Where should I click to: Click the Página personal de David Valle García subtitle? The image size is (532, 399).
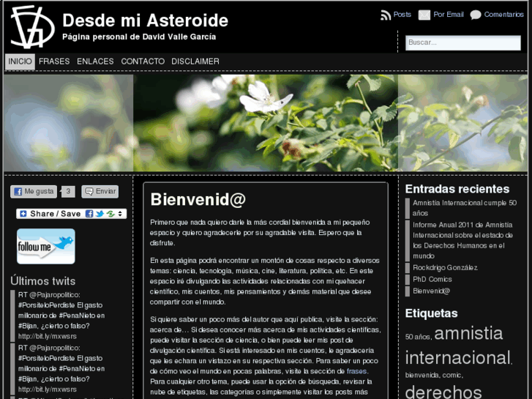(139, 37)
